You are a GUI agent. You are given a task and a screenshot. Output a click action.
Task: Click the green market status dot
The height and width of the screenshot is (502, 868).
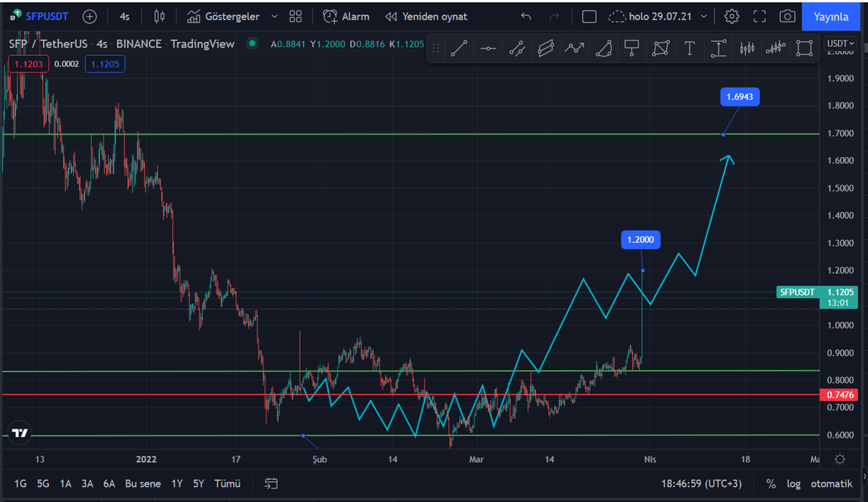pyautogui.click(x=252, y=43)
